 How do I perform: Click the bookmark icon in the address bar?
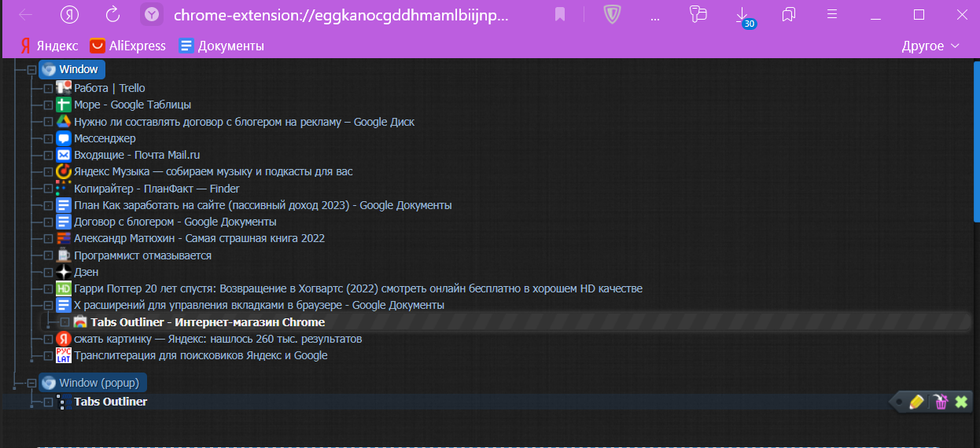pos(560,14)
